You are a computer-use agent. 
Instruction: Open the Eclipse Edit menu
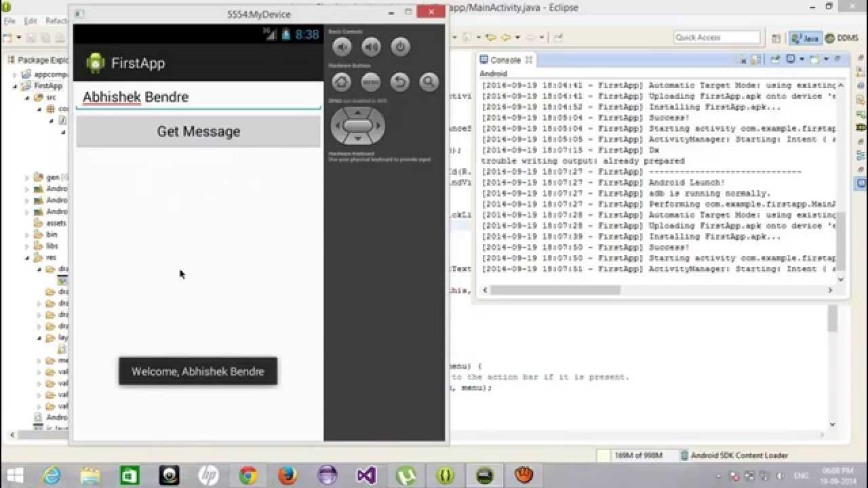click(x=31, y=21)
